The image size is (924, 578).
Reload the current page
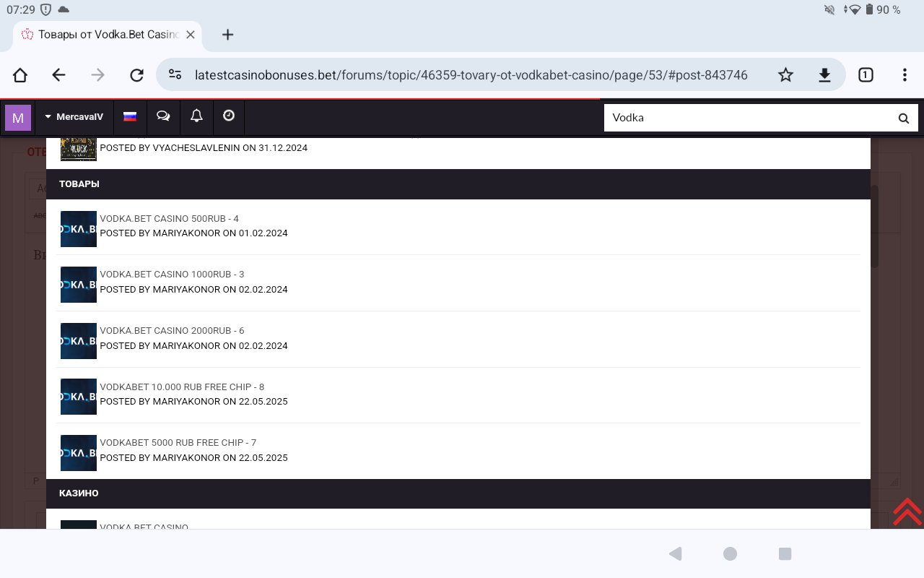(x=136, y=75)
